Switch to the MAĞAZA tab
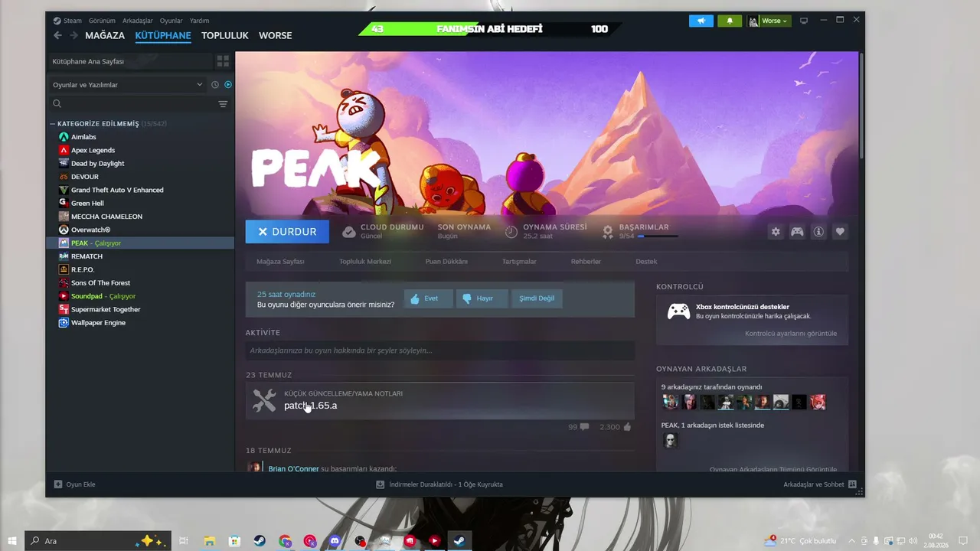 pyautogui.click(x=105, y=35)
